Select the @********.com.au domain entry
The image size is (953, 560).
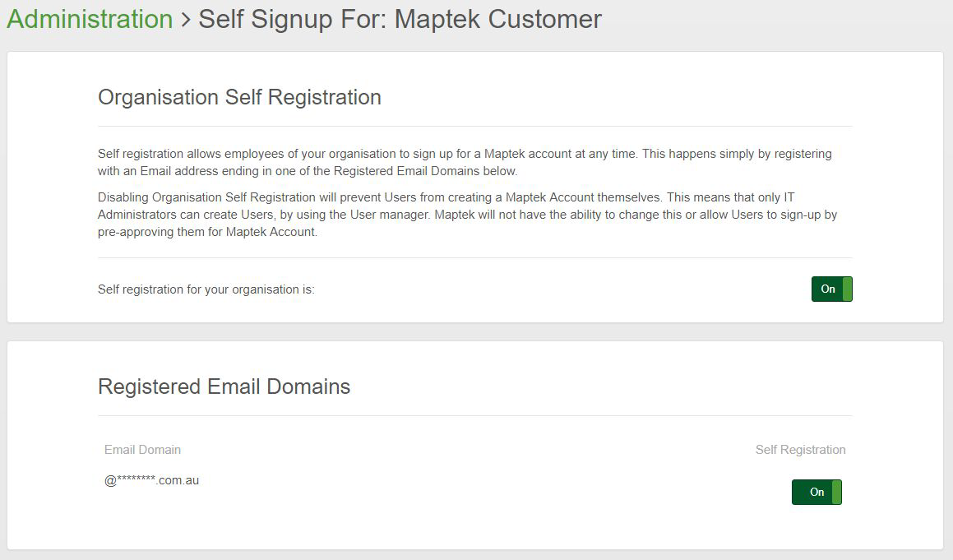tap(151, 481)
